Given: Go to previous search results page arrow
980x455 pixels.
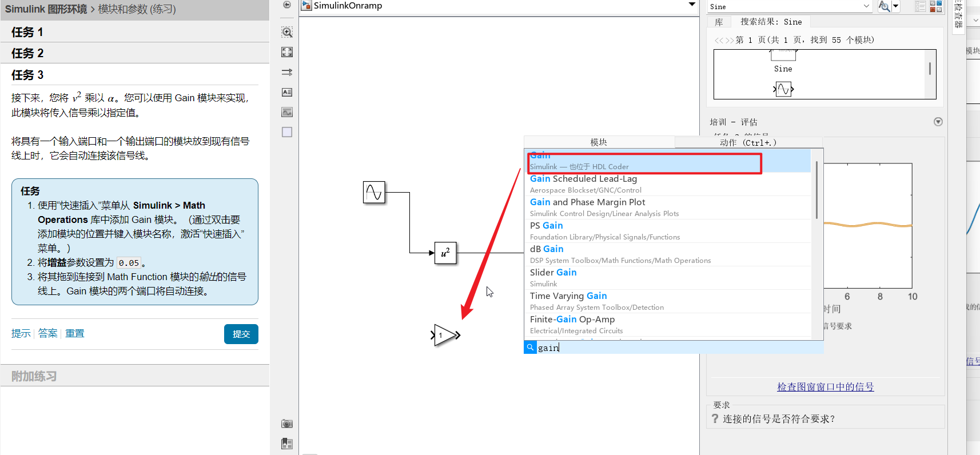Looking at the screenshot, I should pyautogui.click(x=719, y=40).
